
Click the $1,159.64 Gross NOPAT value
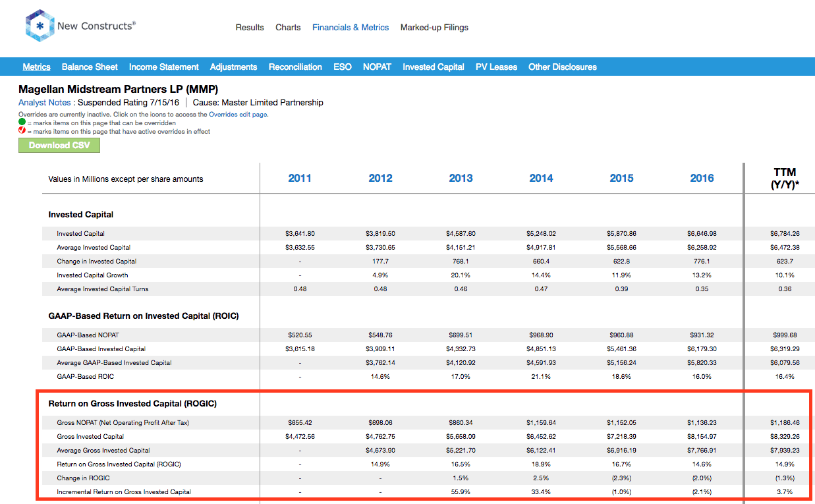click(541, 422)
